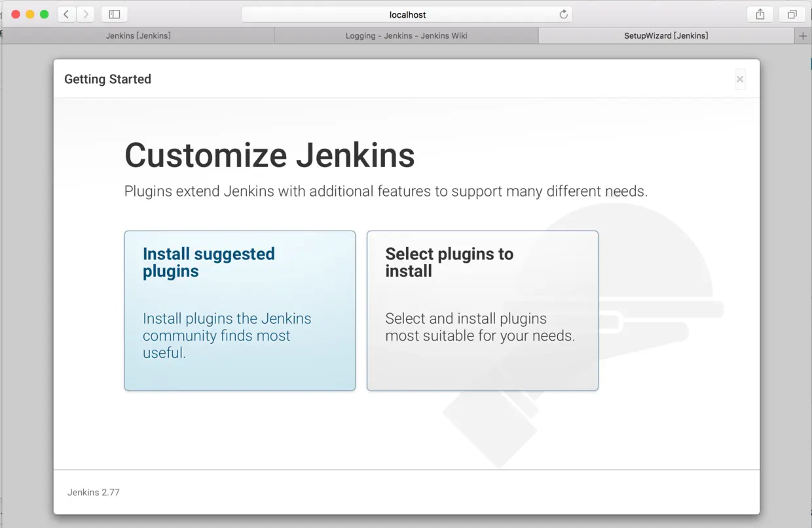The width and height of the screenshot is (812, 528).
Task: Go back with Safari's back arrow
Action: pyautogui.click(x=66, y=14)
